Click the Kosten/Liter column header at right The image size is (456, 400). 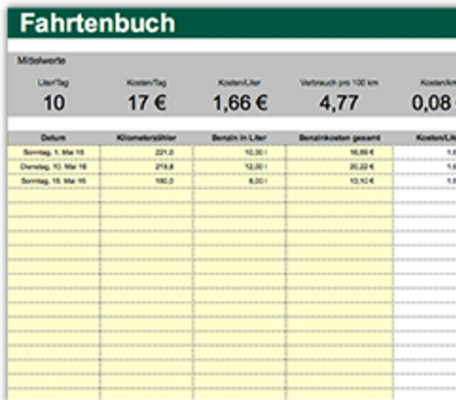coord(435,138)
